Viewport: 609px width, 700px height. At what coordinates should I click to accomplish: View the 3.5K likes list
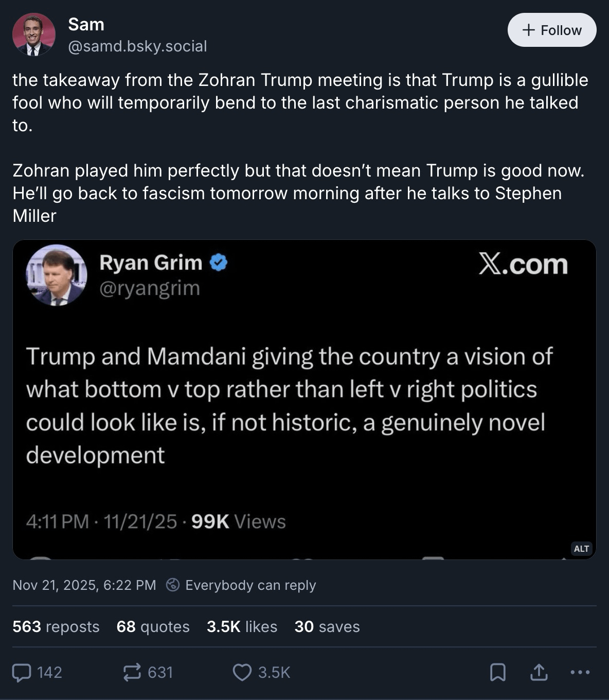pyautogui.click(x=242, y=626)
